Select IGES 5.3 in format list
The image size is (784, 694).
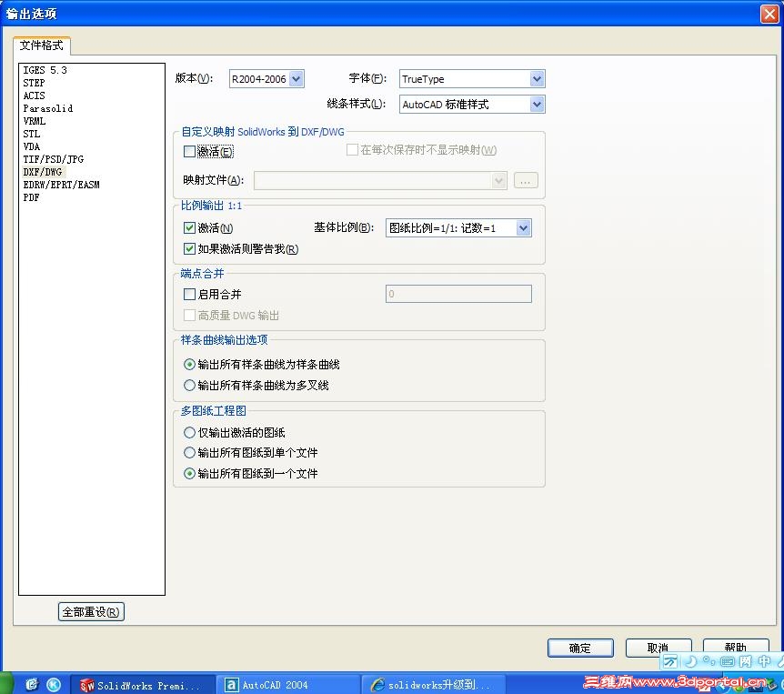(x=45, y=70)
